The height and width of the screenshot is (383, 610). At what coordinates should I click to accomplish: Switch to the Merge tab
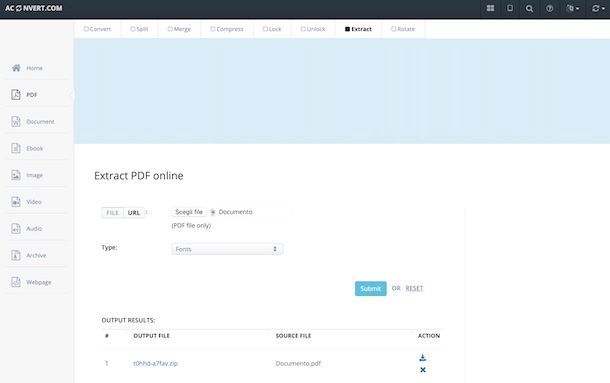tap(179, 29)
